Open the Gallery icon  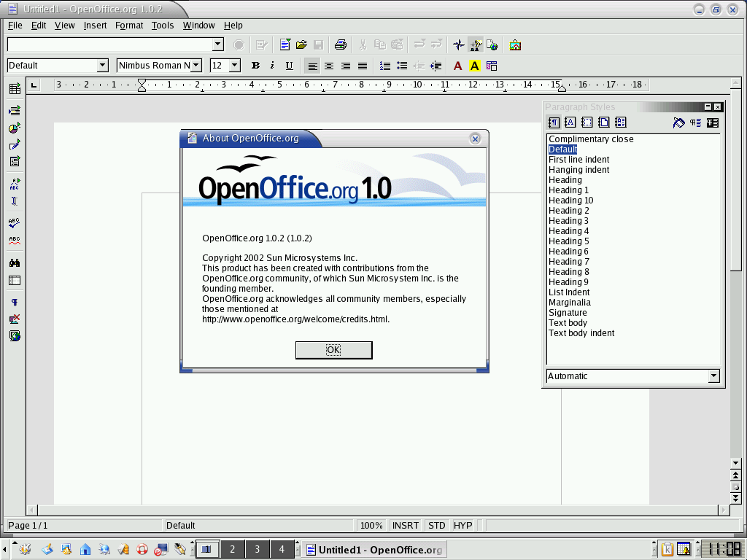(515, 44)
